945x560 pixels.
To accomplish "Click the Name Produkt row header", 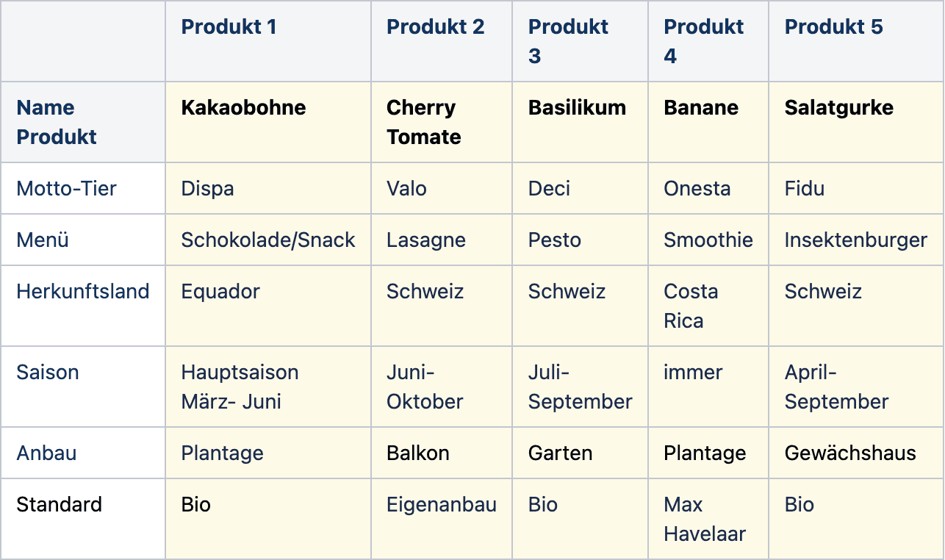I will click(83, 122).
